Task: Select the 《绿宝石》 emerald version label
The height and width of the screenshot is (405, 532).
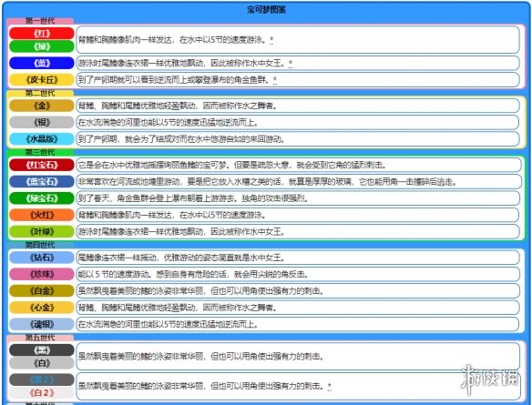Action: click(41, 198)
